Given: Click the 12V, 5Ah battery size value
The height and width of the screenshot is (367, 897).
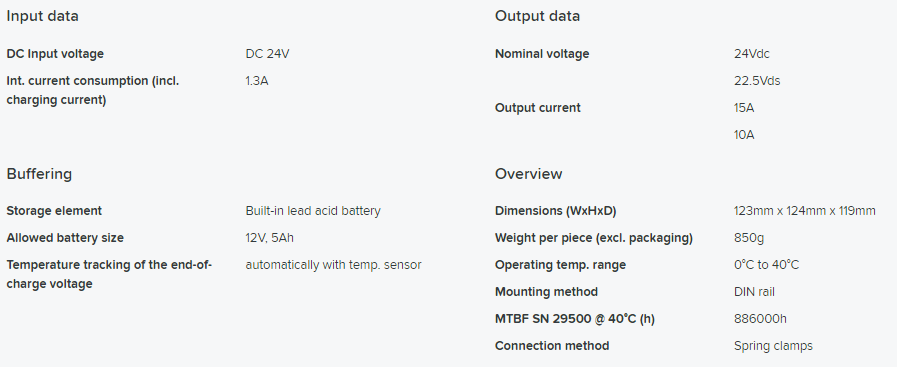Looking at the screenshot, I should click(x=269, y=238).
